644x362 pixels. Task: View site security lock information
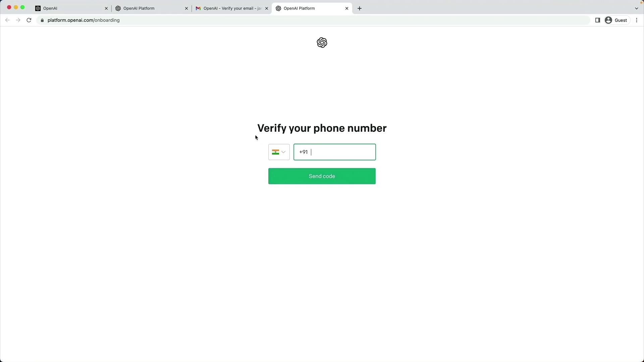click(42, 20)
